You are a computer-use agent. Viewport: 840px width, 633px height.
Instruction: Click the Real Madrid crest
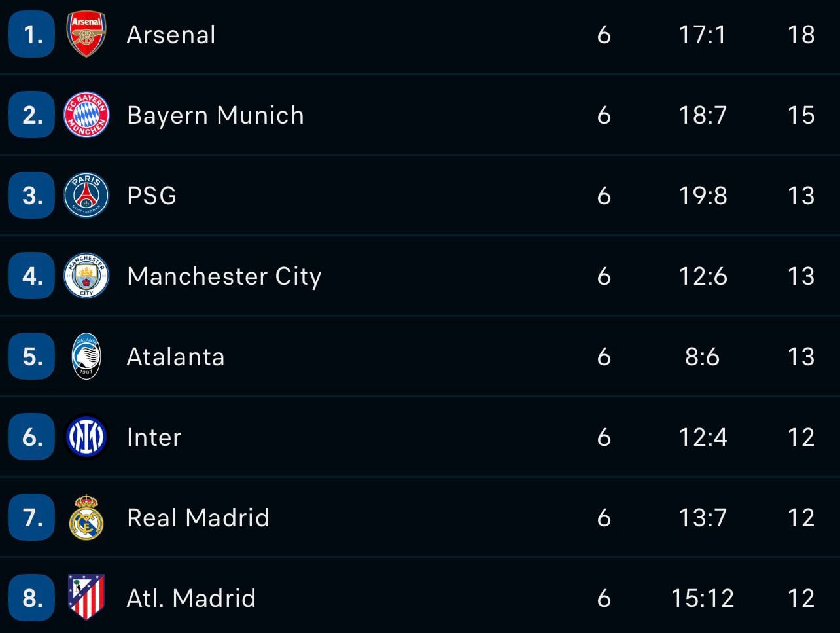(86, 518)
